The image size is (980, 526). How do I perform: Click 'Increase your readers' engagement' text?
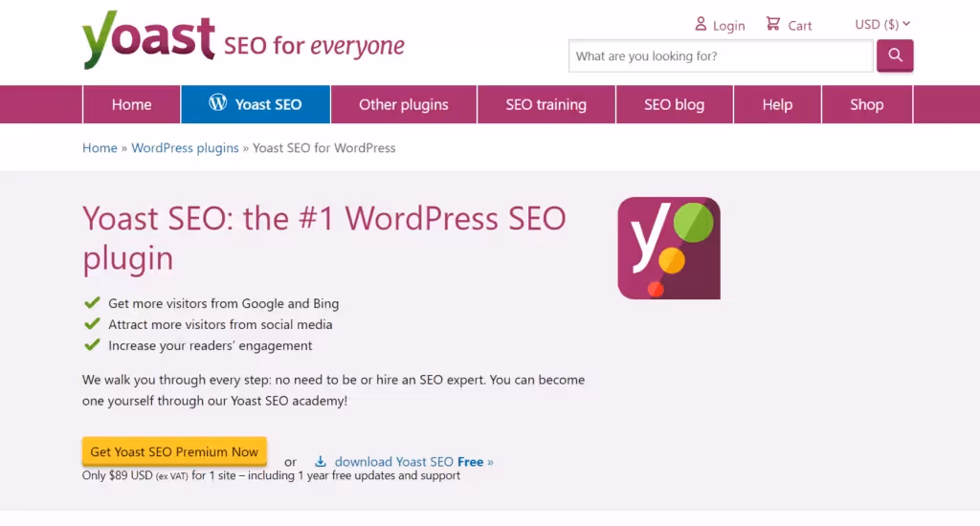(x=210, y=345)
